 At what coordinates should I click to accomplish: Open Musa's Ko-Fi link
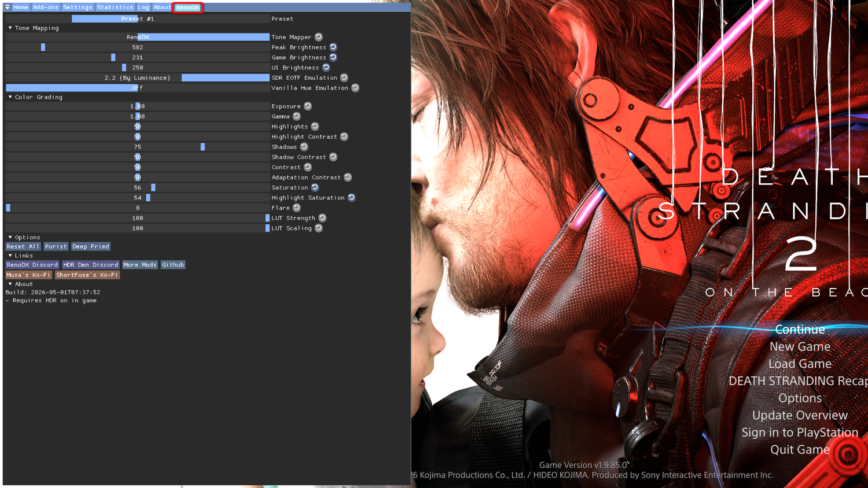[x=28, y=275]
